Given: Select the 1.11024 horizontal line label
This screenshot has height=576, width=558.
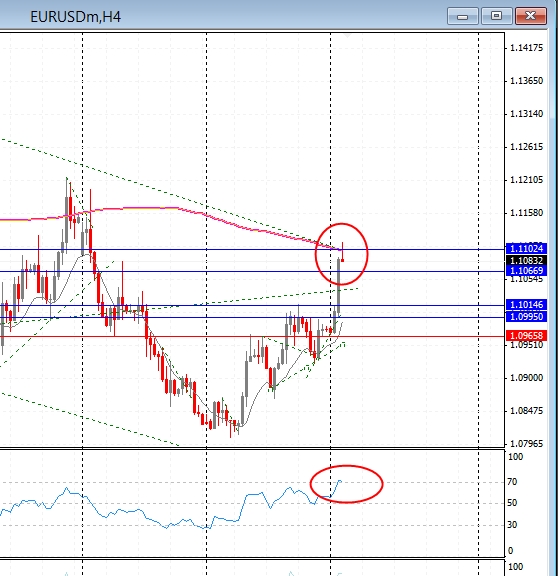Looking at the screenshot, I should pos(526,249).
